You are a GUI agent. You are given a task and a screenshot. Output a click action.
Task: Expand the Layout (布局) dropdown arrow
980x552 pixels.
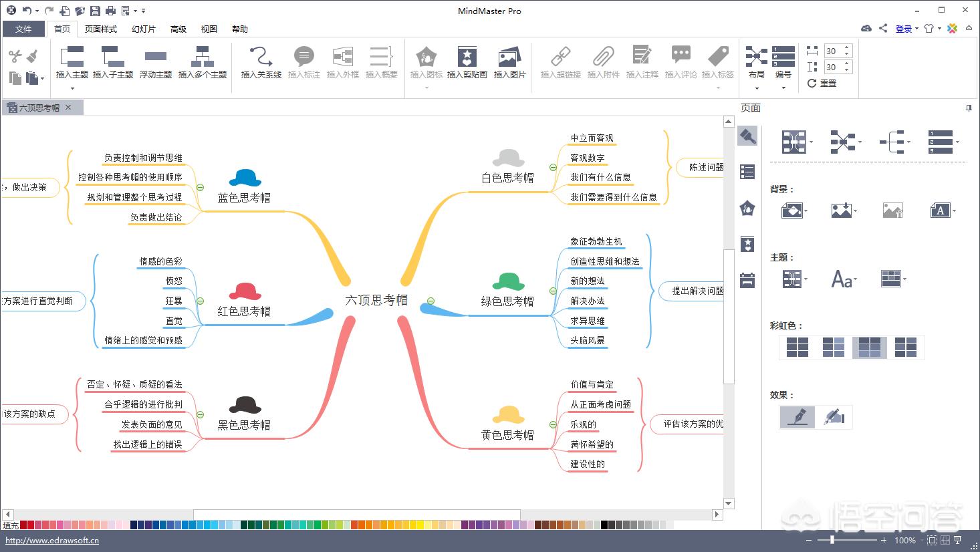coord(757,88)
